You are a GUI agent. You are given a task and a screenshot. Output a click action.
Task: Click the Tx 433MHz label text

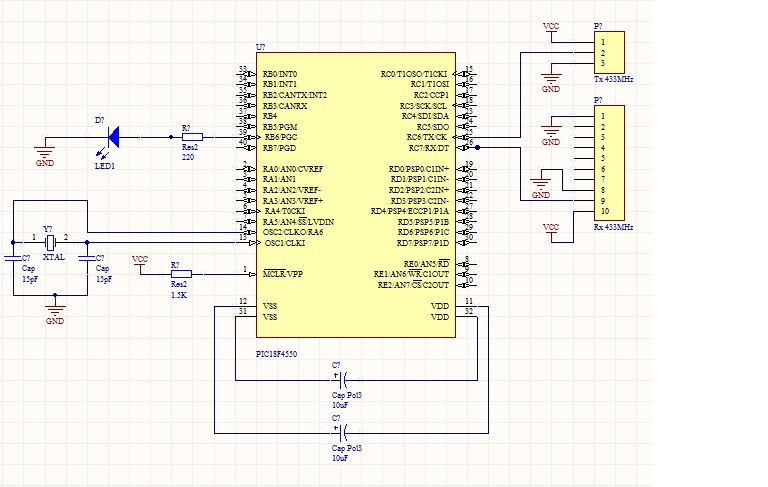pyautogui.click(x=613, y=79)
